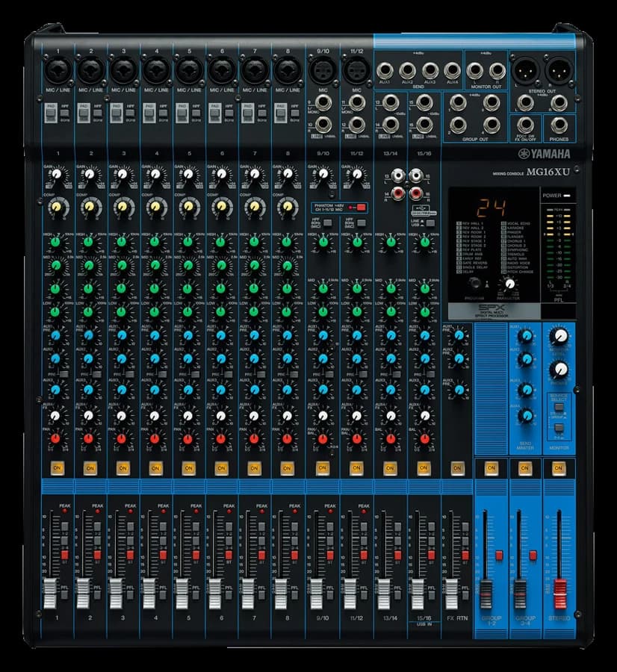The height and width of the screenshot is (672, 617).
Task: Click the GROUP 1-2 fader cap
Action: (x=486, y=594)
